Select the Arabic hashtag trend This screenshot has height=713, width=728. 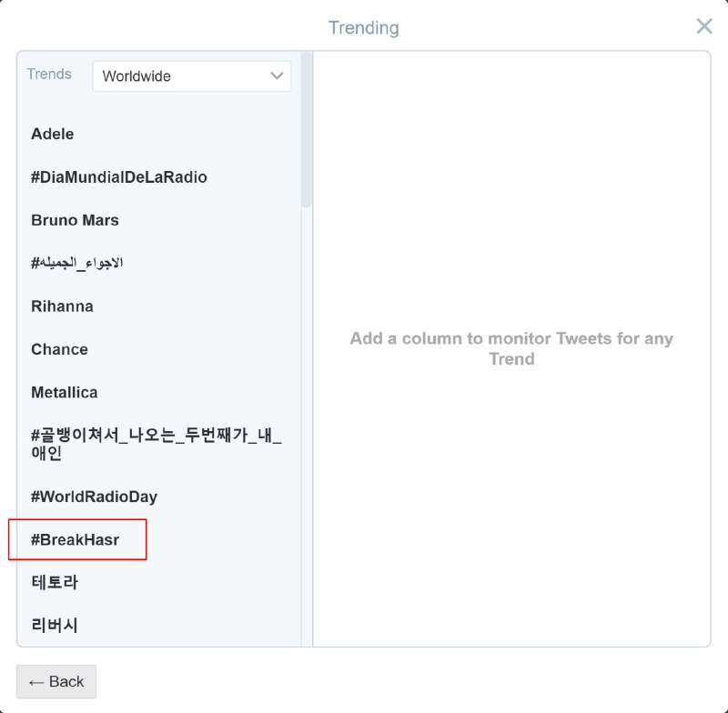tap(77, 263)
